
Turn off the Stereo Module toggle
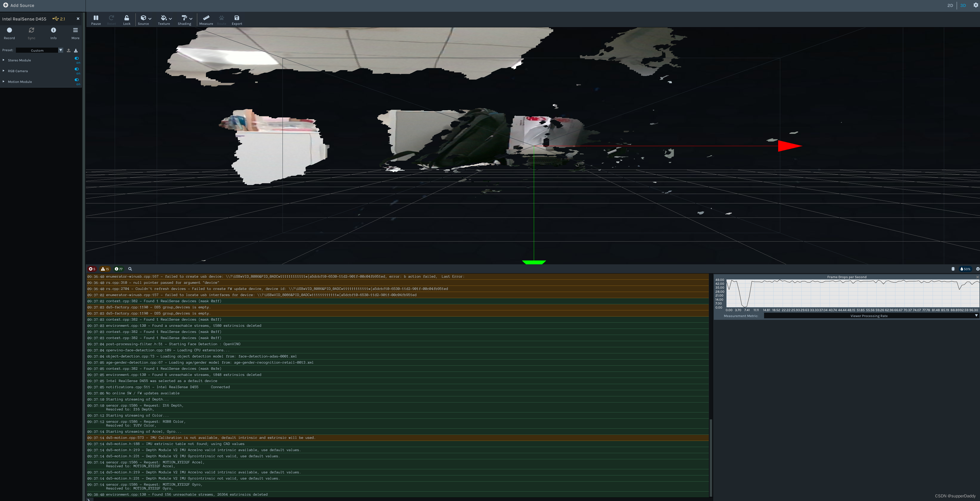(x=77, y=59)
